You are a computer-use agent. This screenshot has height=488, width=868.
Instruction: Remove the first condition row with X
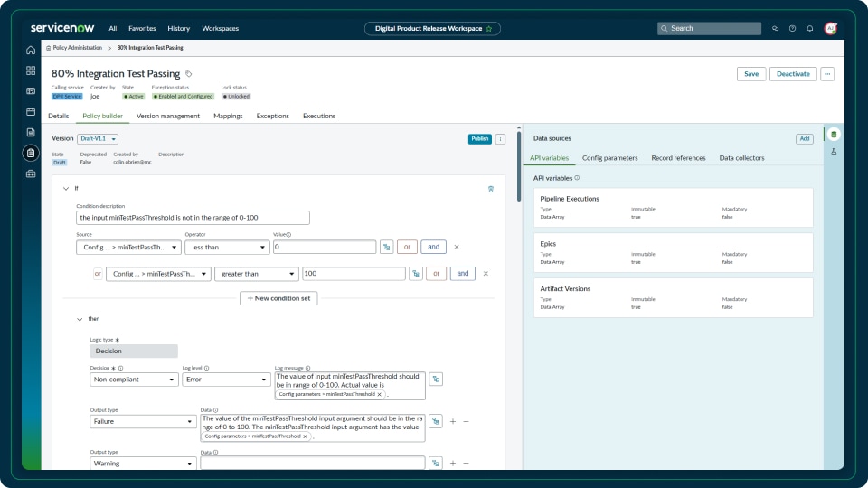(456, 247)
